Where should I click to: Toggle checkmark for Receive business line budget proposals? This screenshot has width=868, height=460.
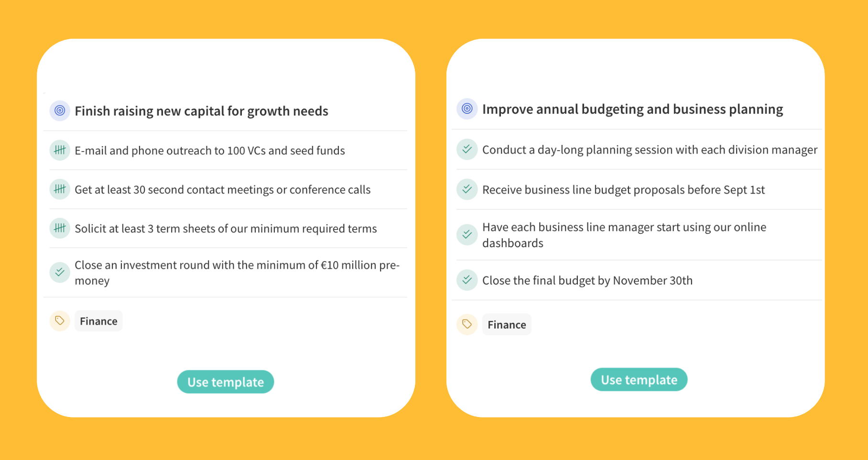pos(467,189)
